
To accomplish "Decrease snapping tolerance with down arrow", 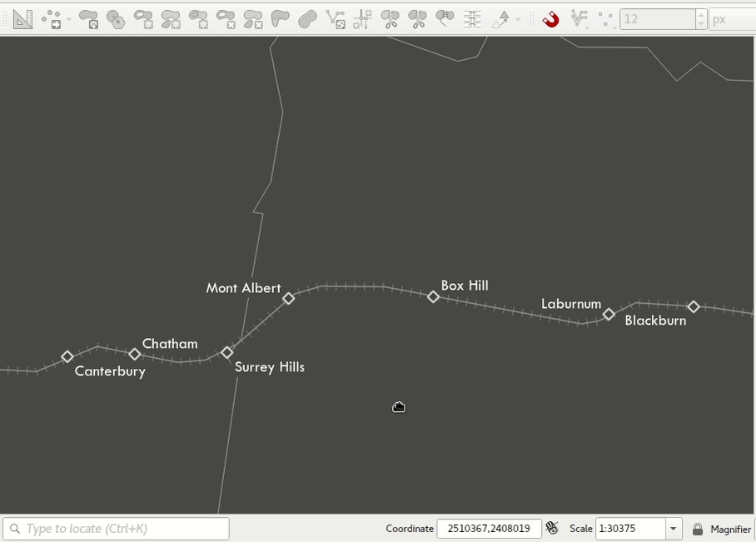I will [x=702, y=25].
